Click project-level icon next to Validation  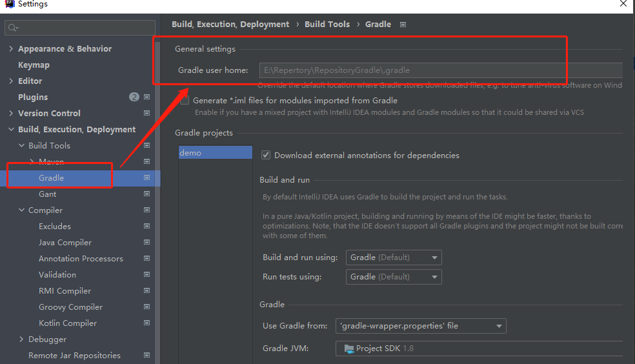146,274
